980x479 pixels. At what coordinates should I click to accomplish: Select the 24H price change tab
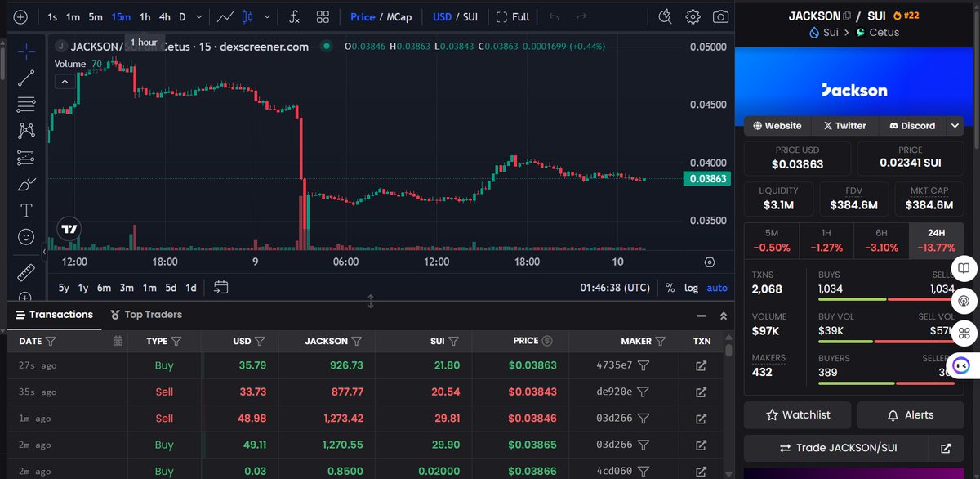point(936,240)
